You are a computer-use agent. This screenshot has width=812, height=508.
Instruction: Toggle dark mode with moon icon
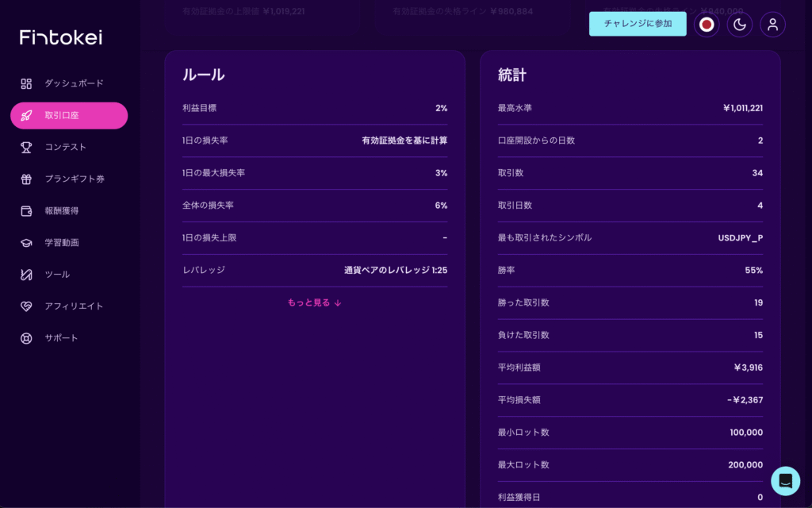tap(739, 24)
